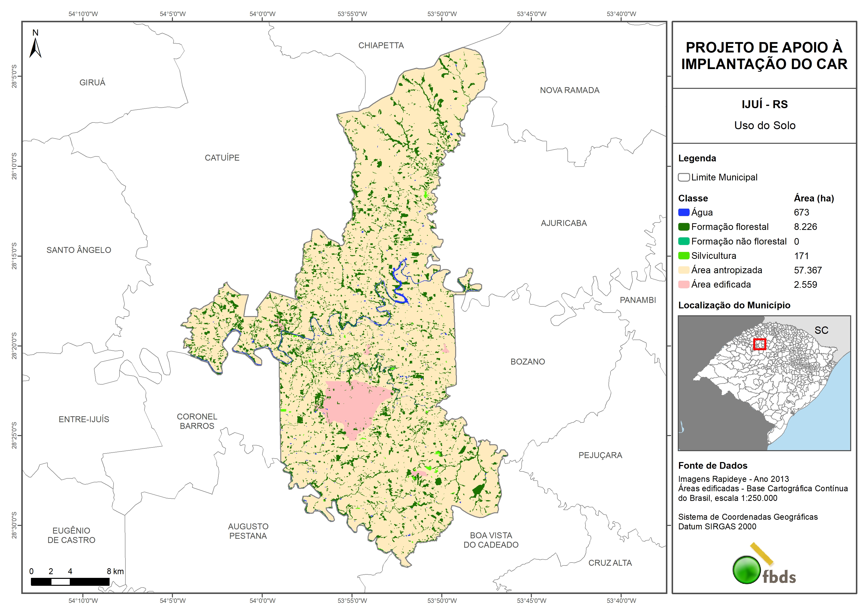Click the SC label in inset map
The height and width of the screenshot is (614, 868).
pyautogui.click(x=821, y=330)
